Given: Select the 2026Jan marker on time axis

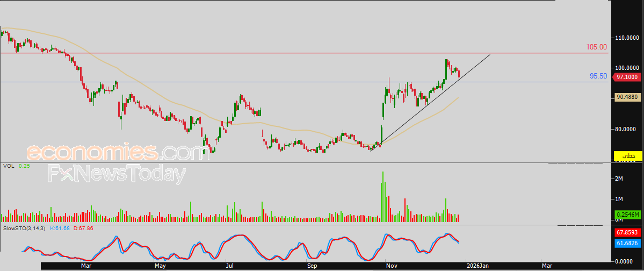Looking at the screenshot, I should pyautogui.click(x=479, y=267).
